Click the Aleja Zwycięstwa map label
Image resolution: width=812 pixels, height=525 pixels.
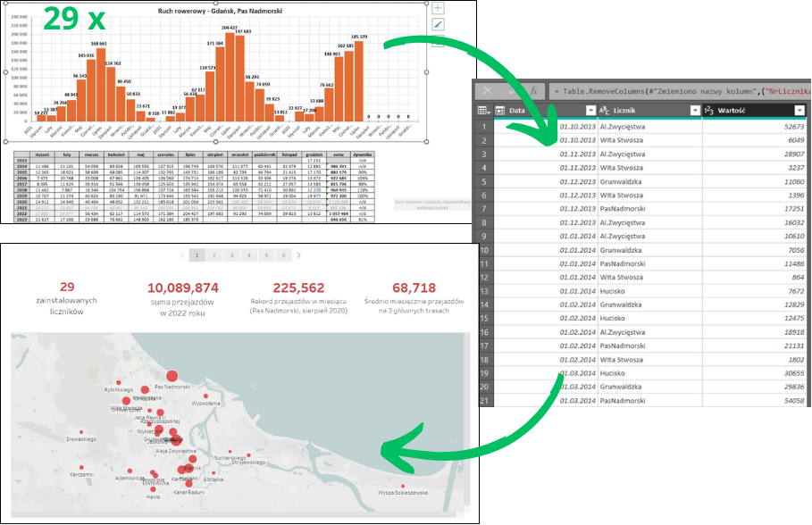click(176, 451)
